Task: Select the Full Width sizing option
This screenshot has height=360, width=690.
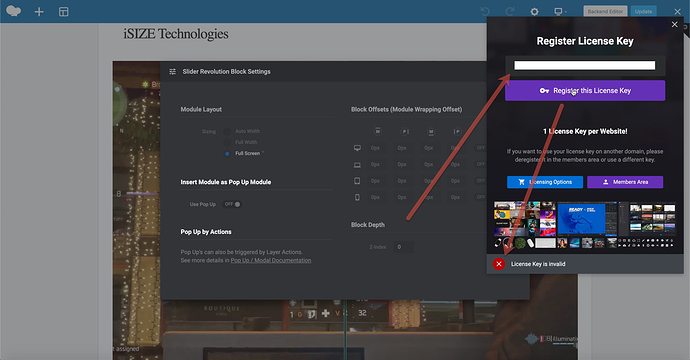Action: pyautogui.click(x=227, y=142)
